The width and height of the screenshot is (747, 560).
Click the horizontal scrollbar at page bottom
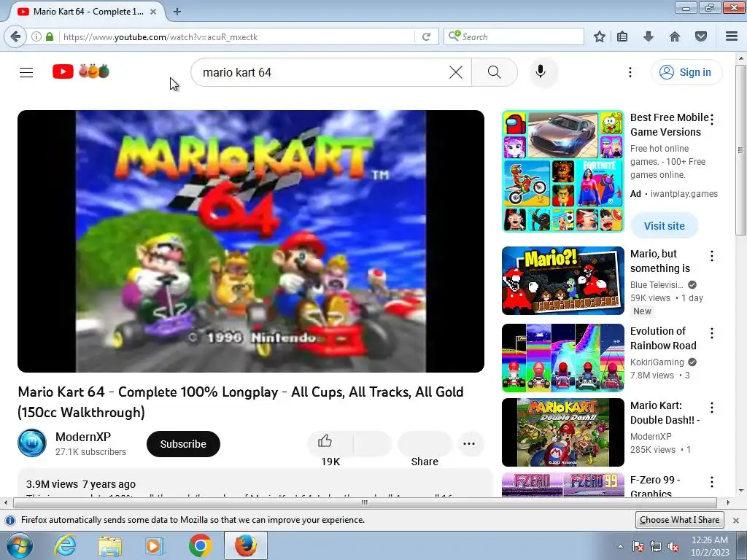(x=366, y=502)
